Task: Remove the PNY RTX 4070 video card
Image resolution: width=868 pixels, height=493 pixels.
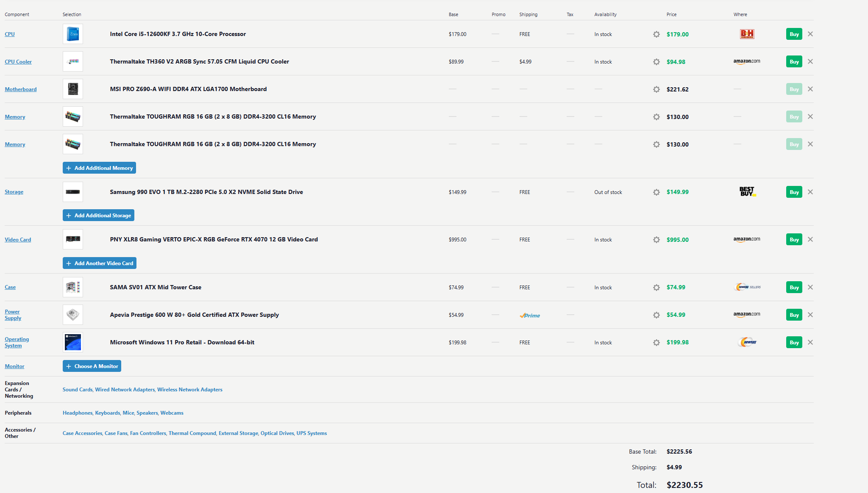Action: [x=810, y=239]
